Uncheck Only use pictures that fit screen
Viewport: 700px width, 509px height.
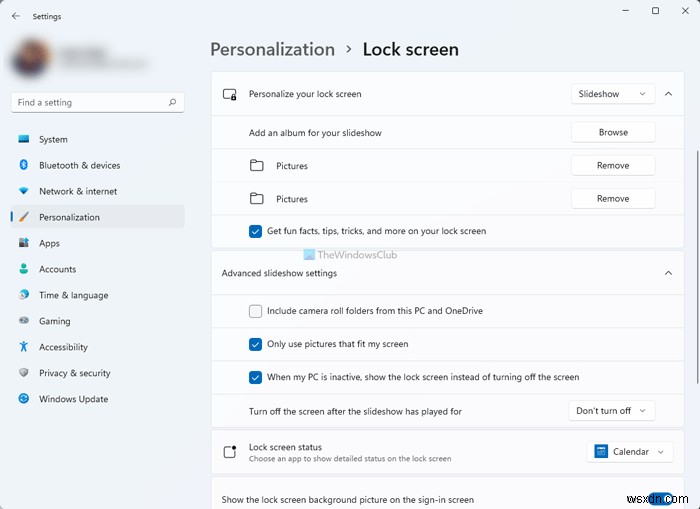click(x=255, y=344)
